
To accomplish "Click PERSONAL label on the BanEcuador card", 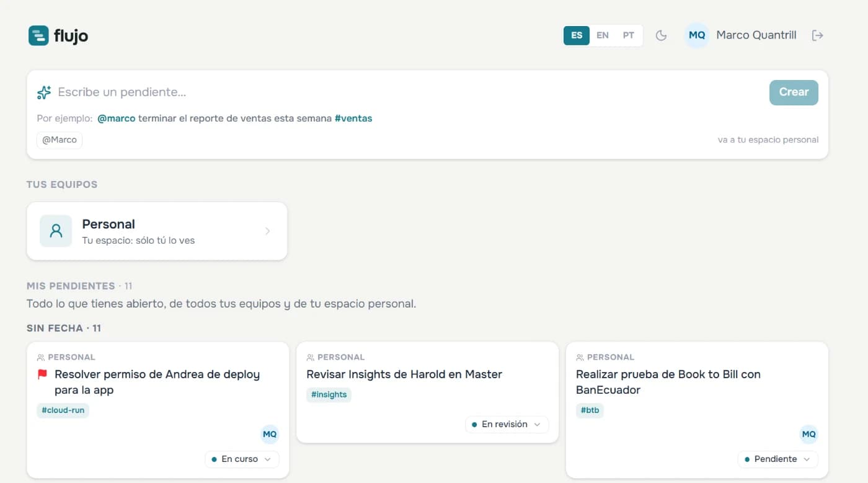I will (611, 358).
